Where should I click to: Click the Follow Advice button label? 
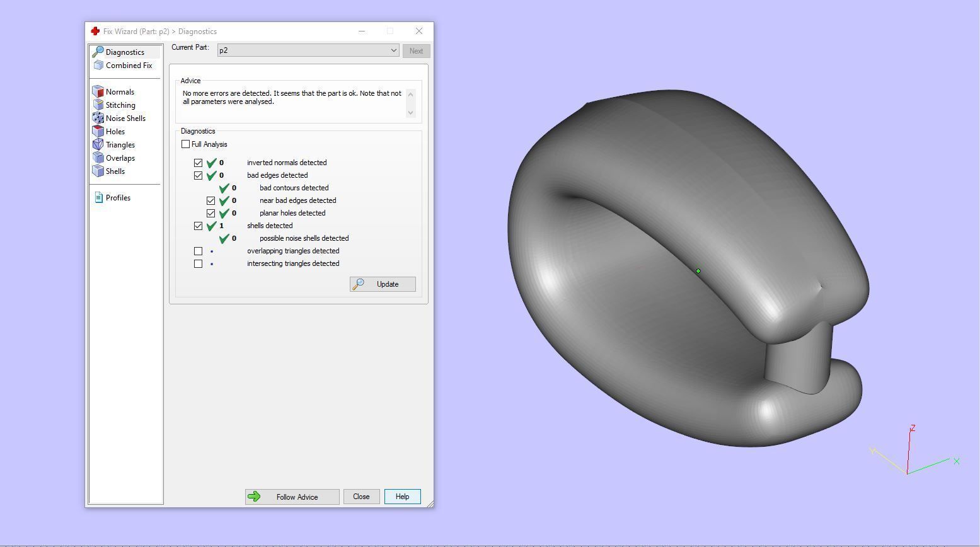click(x=297, y=497)
